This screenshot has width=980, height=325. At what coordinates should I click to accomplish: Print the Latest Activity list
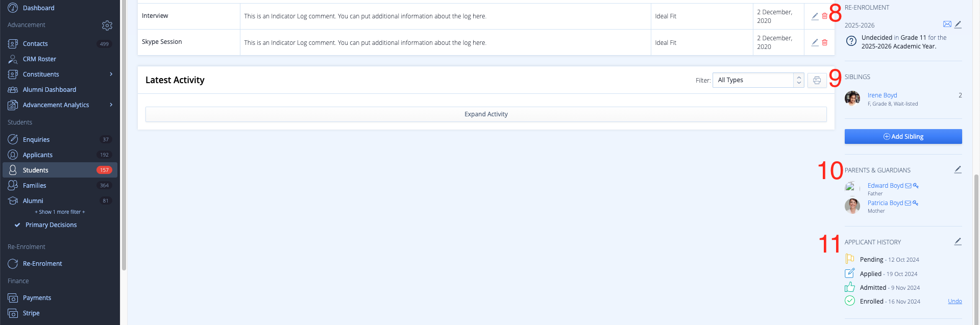(x=817, y=80)
